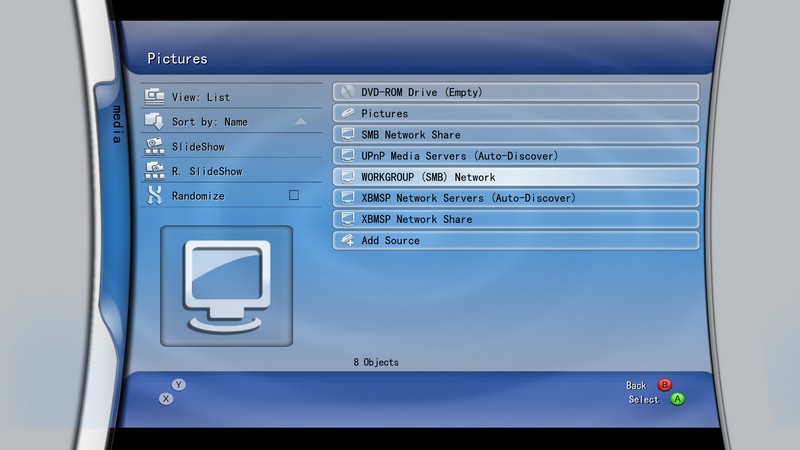Select WORKGROUP (SMB) Network entry
The image size is (800, 450).
click(x=515, y=177)
